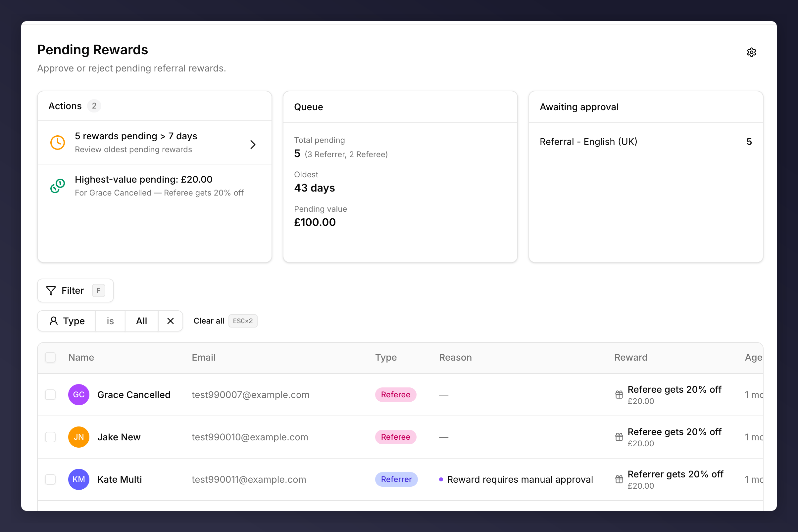Open the Filter button
This screenshot has width=798, height=532.
(75, 290)
